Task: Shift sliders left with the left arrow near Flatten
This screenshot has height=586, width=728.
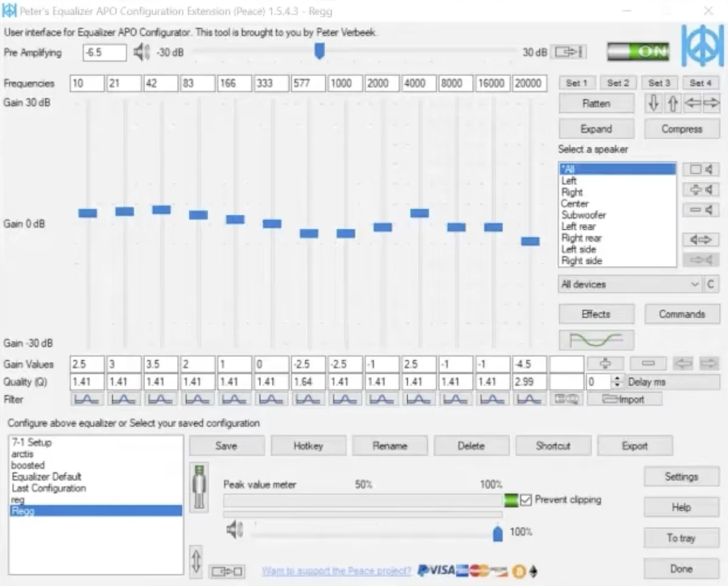Action: (692, 104)
